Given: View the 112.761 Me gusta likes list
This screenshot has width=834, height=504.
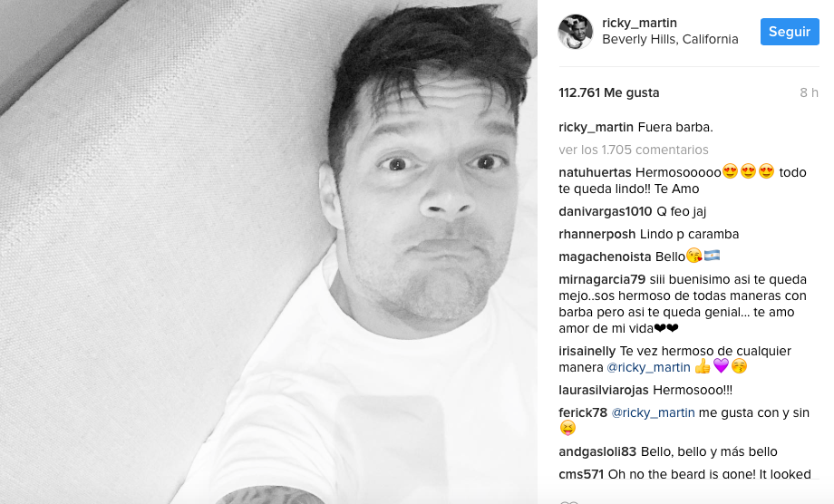Looking at the screenshot, I should pos(609,93).
